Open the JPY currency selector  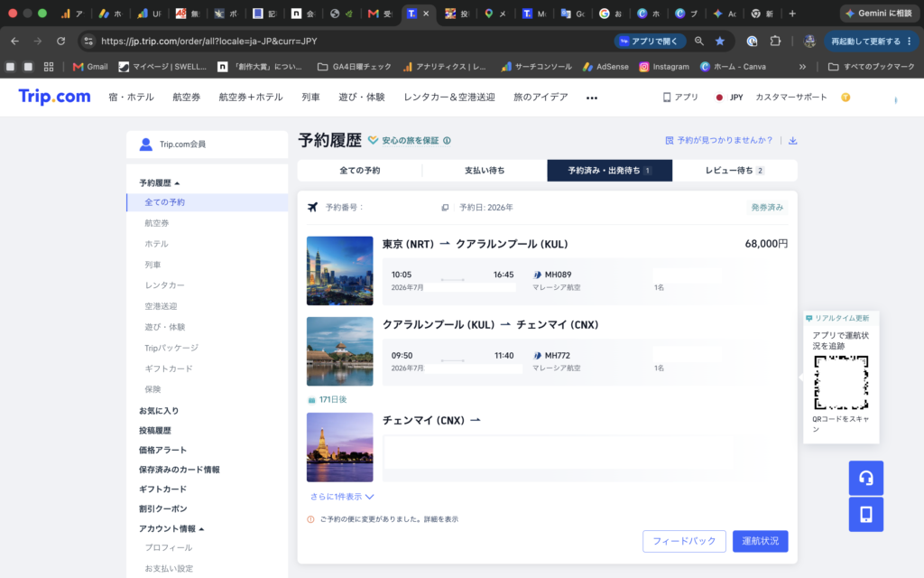(729, 98)
